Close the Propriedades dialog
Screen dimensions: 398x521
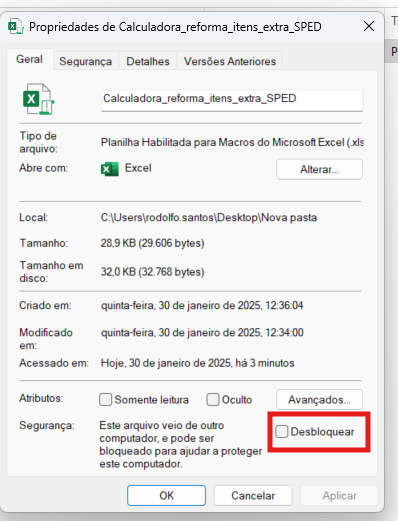tap(369, 26)
